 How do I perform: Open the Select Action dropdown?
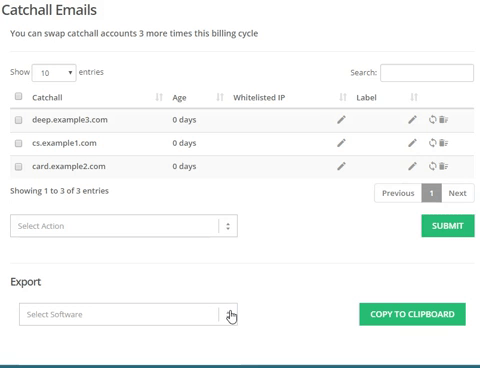click(x=124, y=226)
